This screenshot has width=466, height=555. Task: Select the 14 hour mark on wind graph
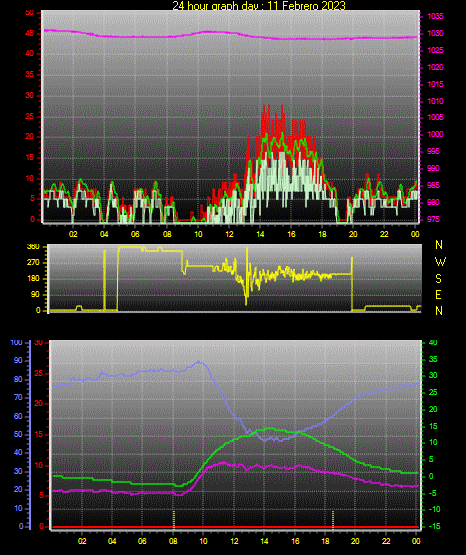coord(260,234)
